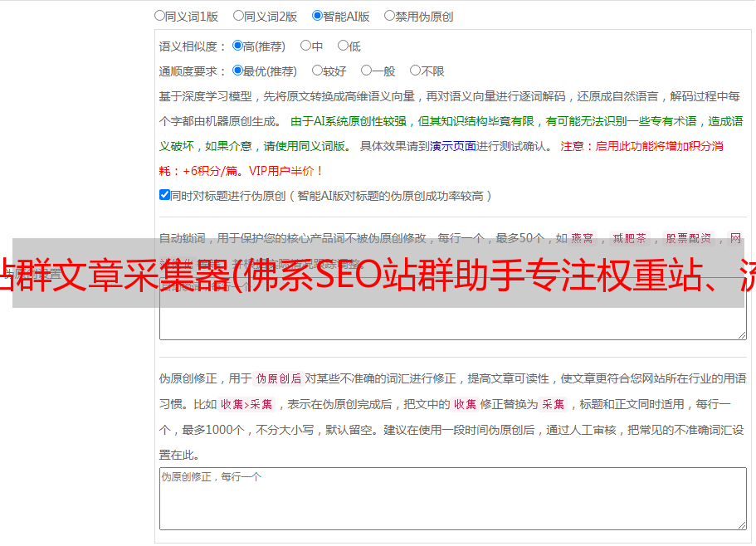Viewport: 756px width, 546px height.
Task: Click inside the 自动锁词 textarea
Action: click(453, 309)
